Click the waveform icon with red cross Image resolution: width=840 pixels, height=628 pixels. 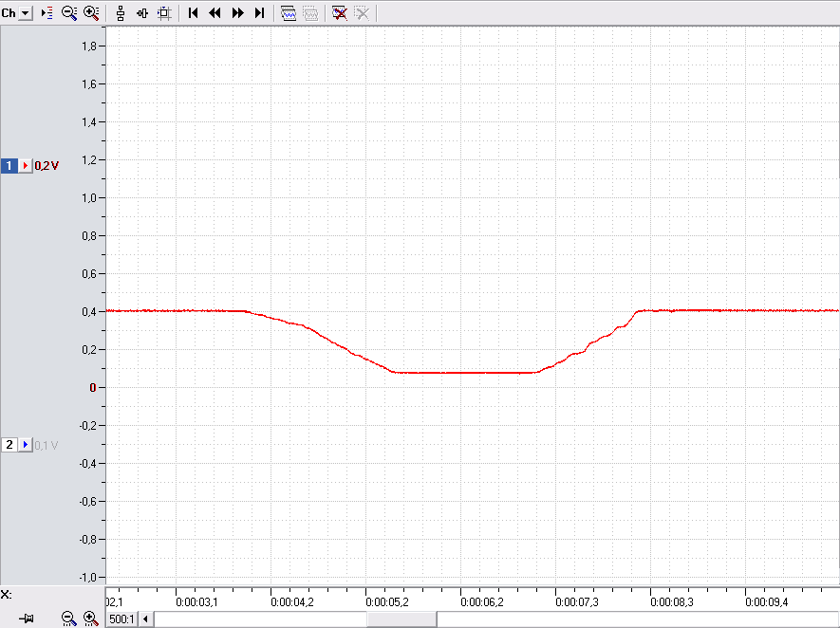click(340, 13)
